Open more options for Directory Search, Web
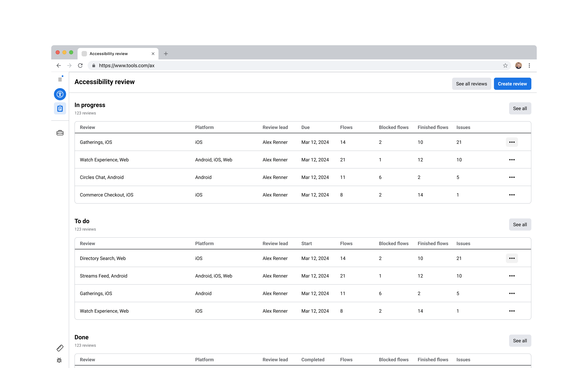Image resolution: width=588 pixels, height=368 pixels. [x=512, y=258]
